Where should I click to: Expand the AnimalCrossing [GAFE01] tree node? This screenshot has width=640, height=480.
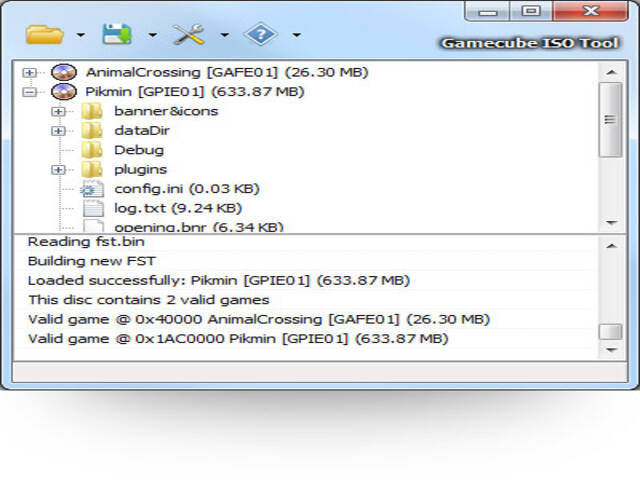click(x=30, y=73)
